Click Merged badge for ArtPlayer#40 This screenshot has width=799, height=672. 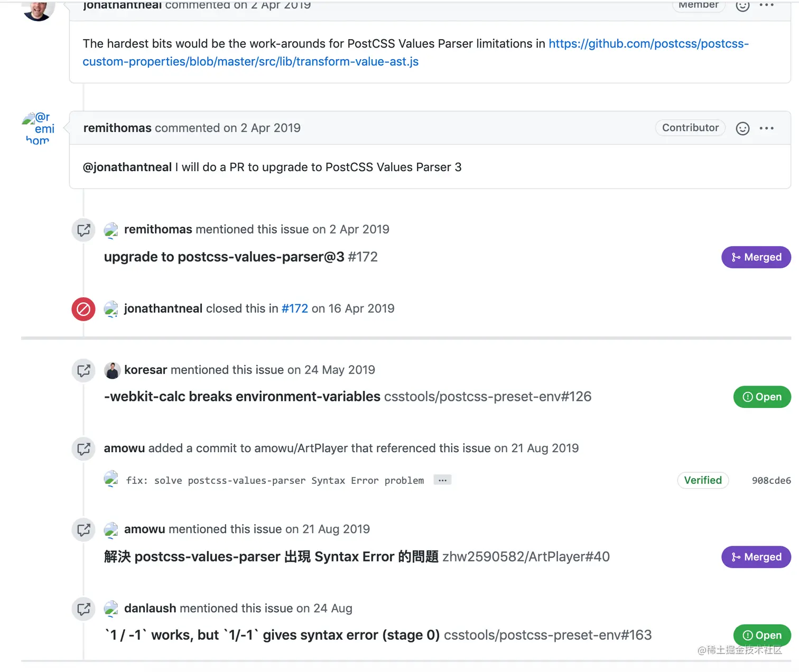click(x=756, y=557)
